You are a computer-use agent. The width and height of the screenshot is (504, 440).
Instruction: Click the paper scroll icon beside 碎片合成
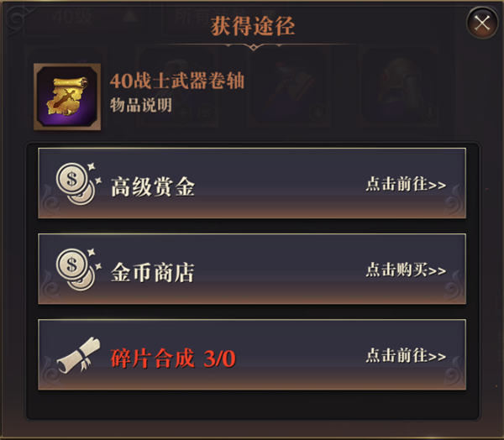tap(79, 355)
